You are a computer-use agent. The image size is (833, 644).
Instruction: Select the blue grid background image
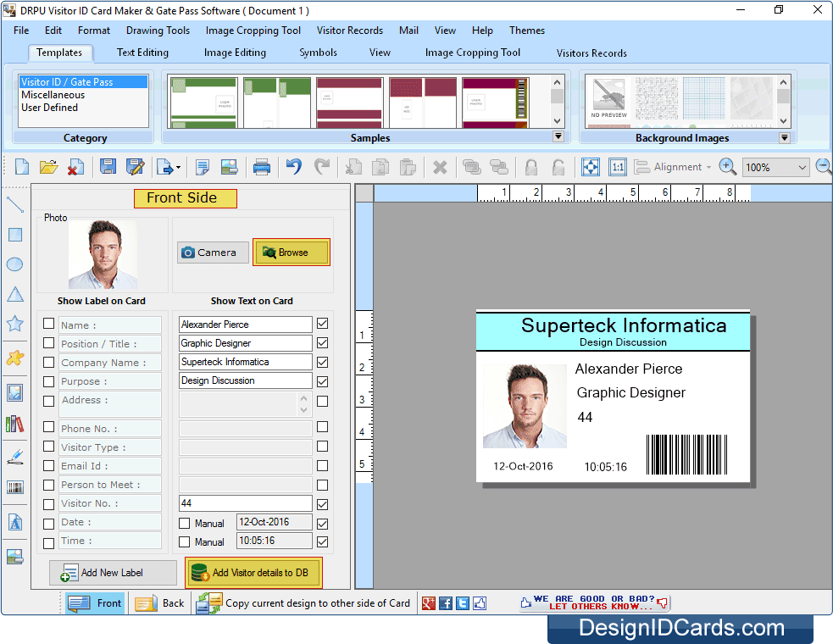704,97
